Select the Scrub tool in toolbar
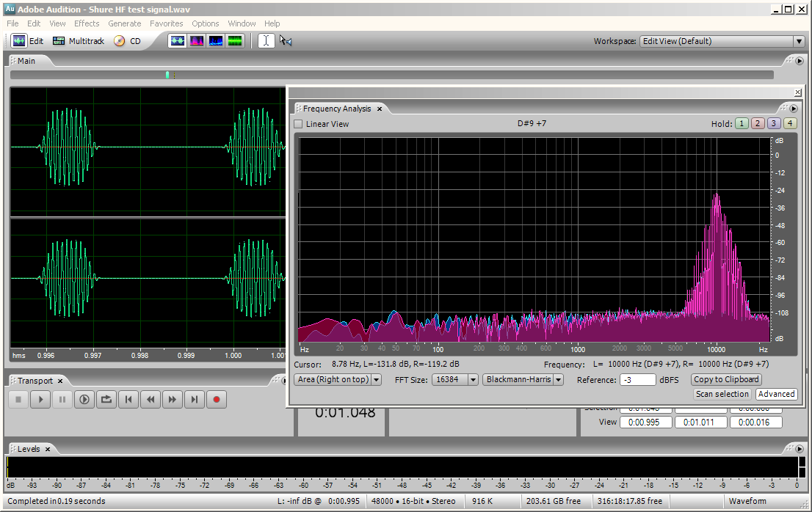Image resolution: width=812 pixels, height=512 pixels. (286, 41)
